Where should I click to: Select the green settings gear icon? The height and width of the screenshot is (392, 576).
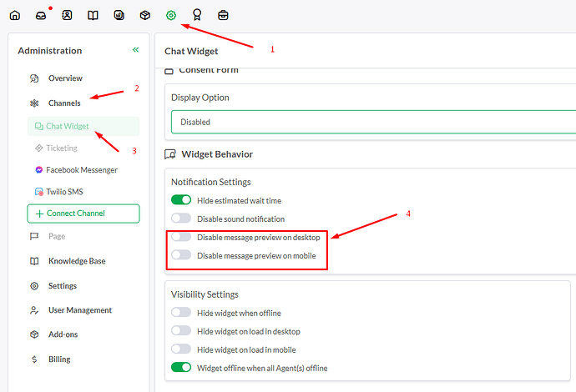[x=171, y=15]
